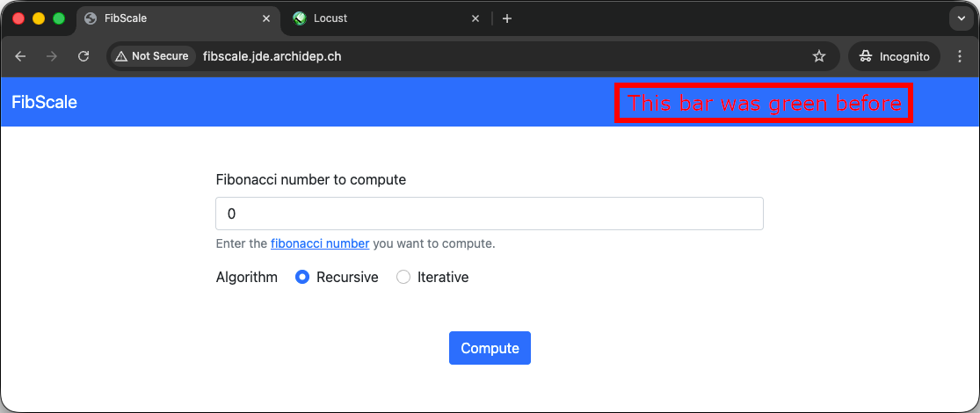Open the fibonacci number link
Image resolution: width=980 pixels, height=413 pixels.
click(x=320, y=243)
